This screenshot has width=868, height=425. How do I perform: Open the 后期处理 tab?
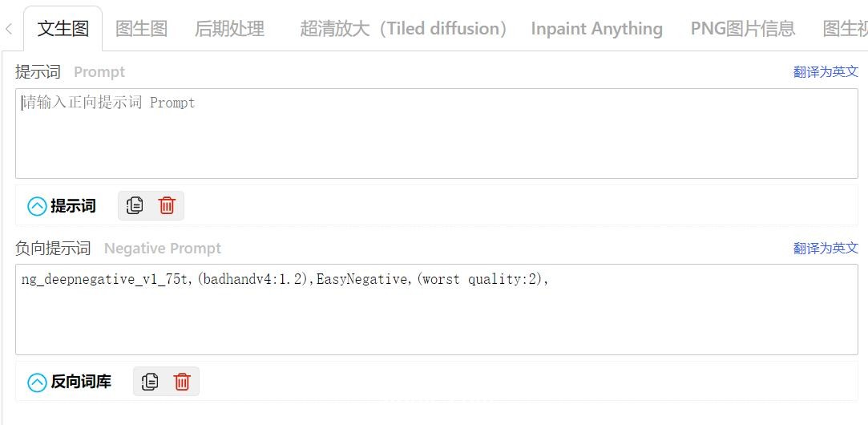[x=229, y=29]
